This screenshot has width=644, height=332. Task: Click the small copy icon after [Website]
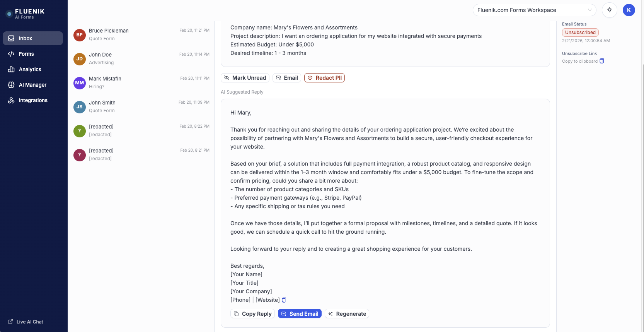pos(284,300)
